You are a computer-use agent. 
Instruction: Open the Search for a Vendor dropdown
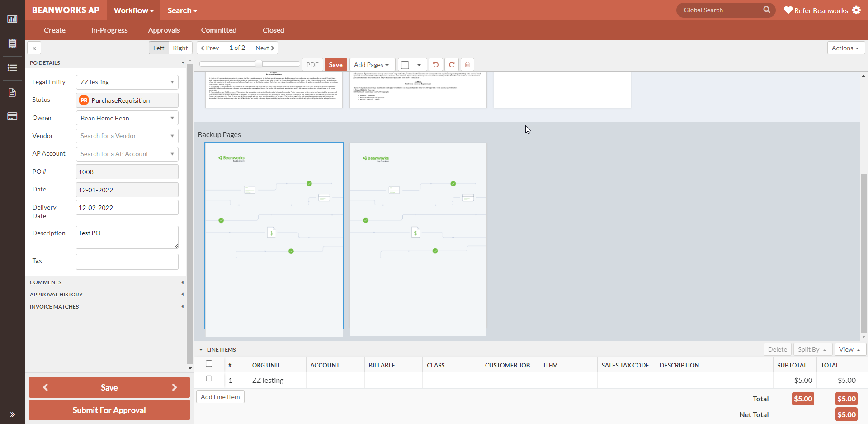tap(127, 136)
